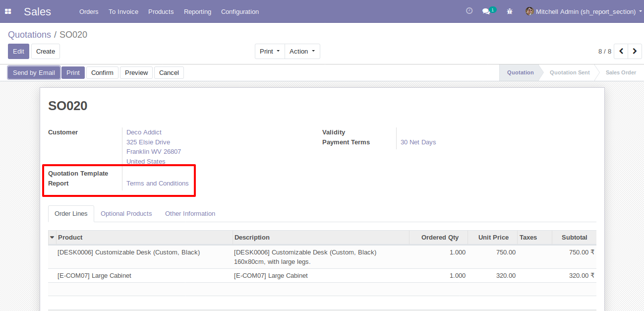
Task: Click the 320.00 ₹ subtotal cell
Action: click(574, 276)
